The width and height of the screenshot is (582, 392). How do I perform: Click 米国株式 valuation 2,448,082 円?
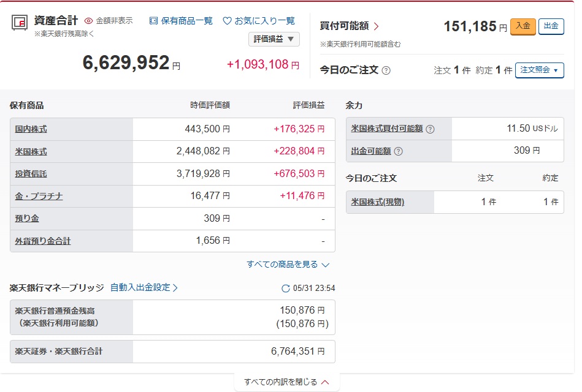[203, 151]
